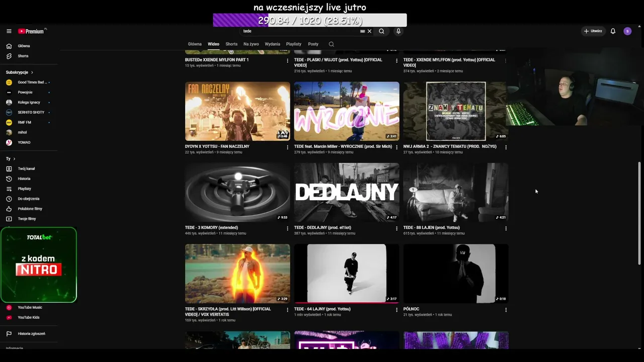Click the PÓŁNOC video title

click(x=411, y=309)
